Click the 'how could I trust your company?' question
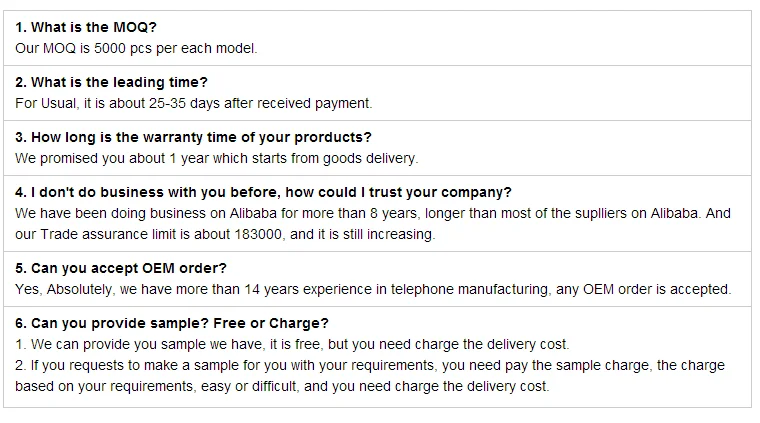The width and height of the screenshot is (760, 423). (x=263, y=193)
